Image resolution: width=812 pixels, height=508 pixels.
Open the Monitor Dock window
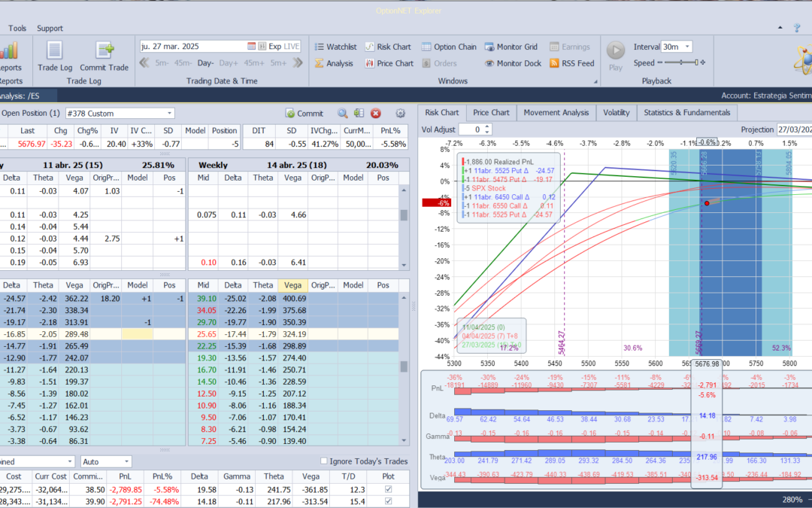(513, 63)
